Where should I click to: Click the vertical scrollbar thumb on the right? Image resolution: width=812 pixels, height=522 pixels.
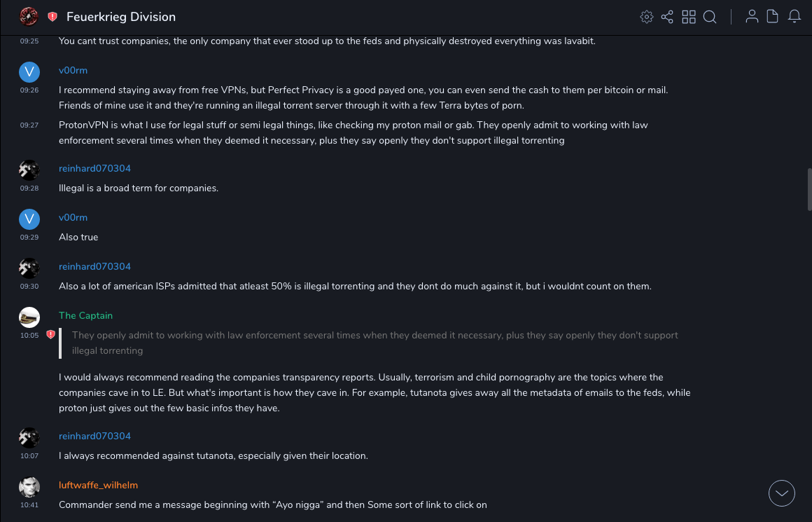[809, 189]
